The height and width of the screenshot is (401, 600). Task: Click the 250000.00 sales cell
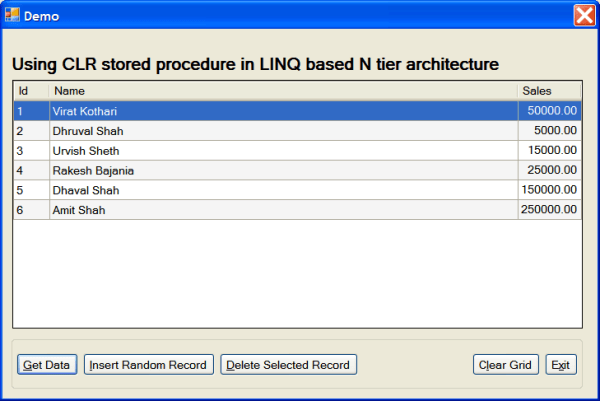(x=550, y=210)
